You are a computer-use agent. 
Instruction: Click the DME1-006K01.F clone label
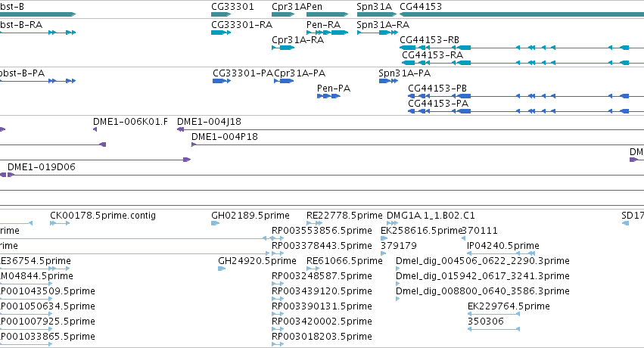click(130, 122)
